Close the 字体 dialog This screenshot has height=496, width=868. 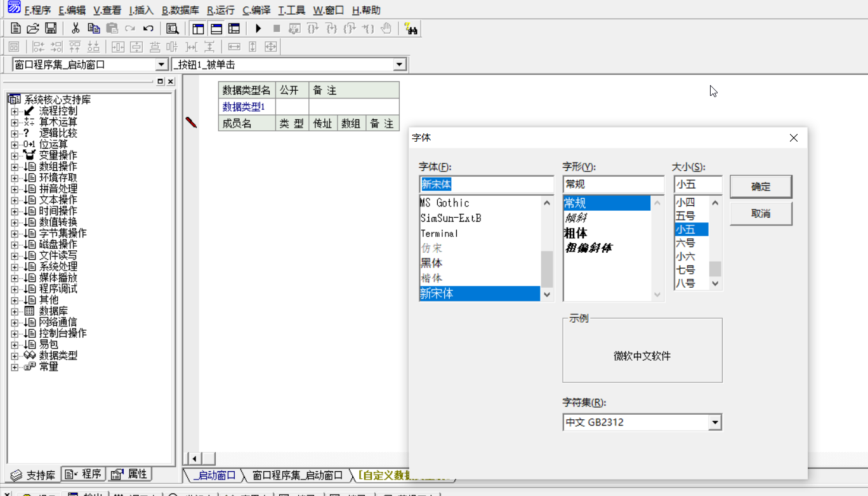tap(793, 138)
